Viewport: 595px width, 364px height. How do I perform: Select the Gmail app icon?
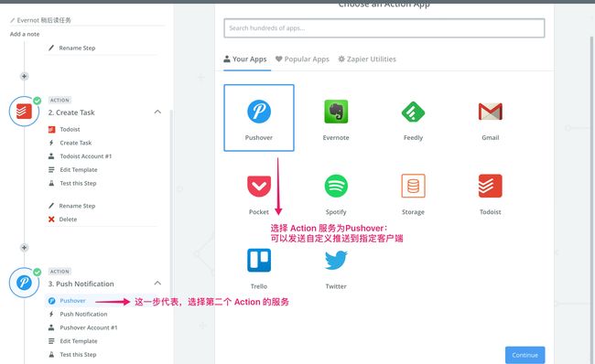click(491, 112)
